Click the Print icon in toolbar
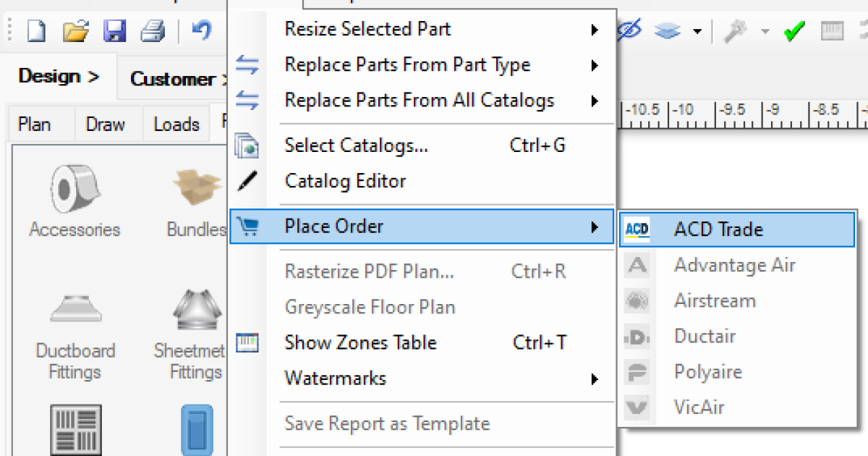The width and height of the screenshot is (868, 456). coord(153,30)
